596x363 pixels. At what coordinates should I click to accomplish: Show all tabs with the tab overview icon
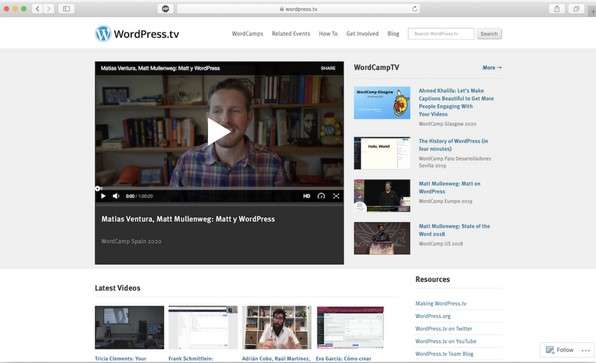576,8
